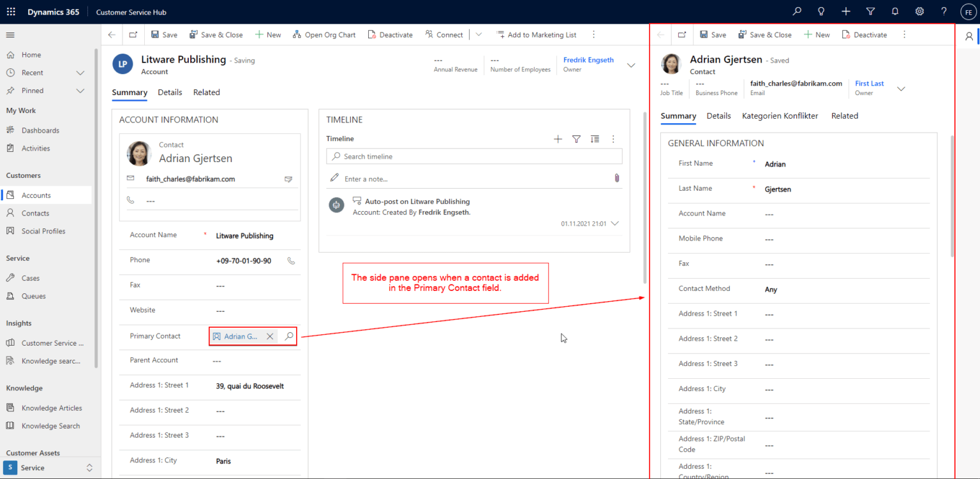
Task: Open the Primary Contact lookup magnifier
Action: pyautogui.click(x=288, y=336)
